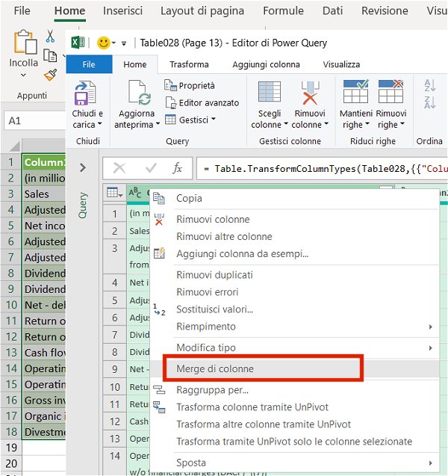
Task: Select Excel row header 3
Action: click(10, 194)
